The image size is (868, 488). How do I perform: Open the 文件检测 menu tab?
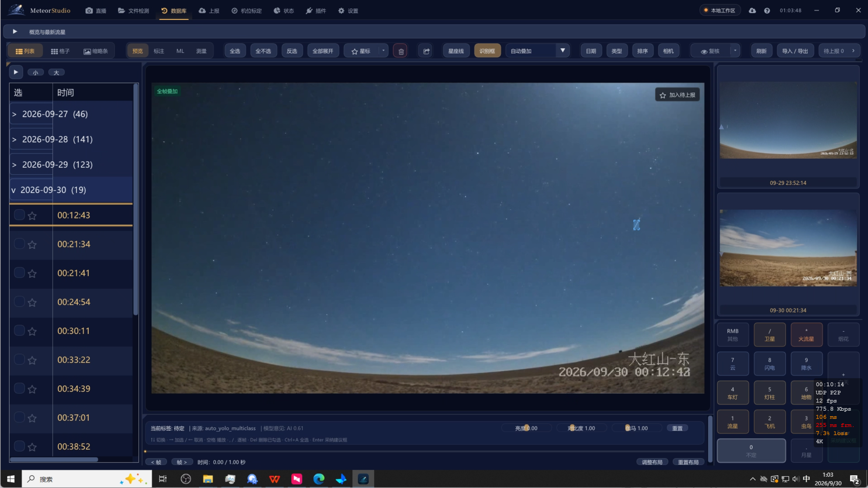134,11
